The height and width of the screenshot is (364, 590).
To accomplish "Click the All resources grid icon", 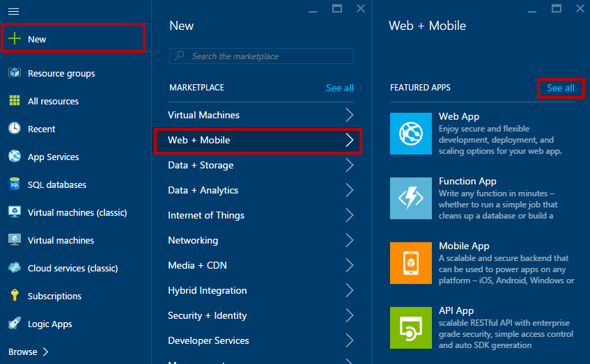I will (15, 100).
